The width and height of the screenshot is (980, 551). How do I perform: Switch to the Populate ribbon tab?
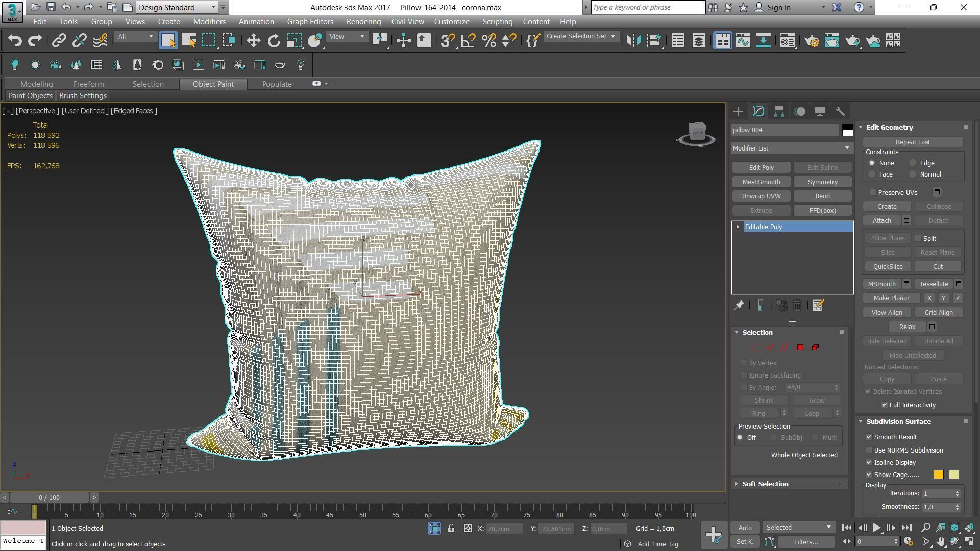pos(277,84)
